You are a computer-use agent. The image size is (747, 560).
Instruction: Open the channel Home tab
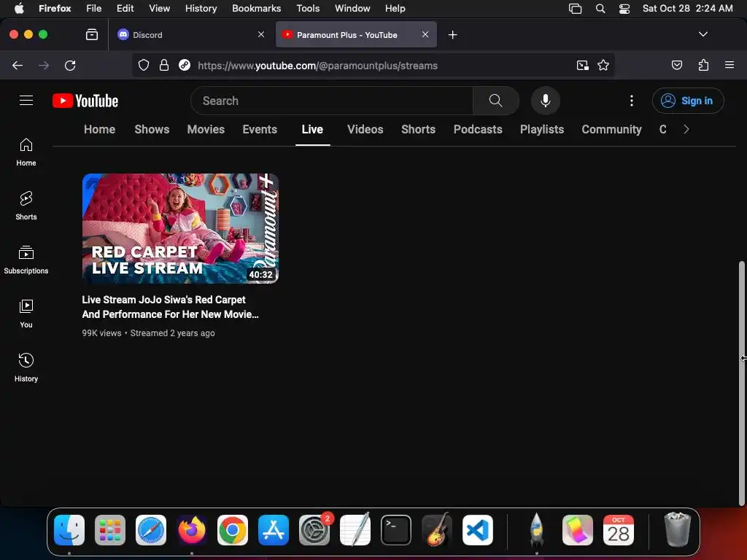(x=99, y=129)
